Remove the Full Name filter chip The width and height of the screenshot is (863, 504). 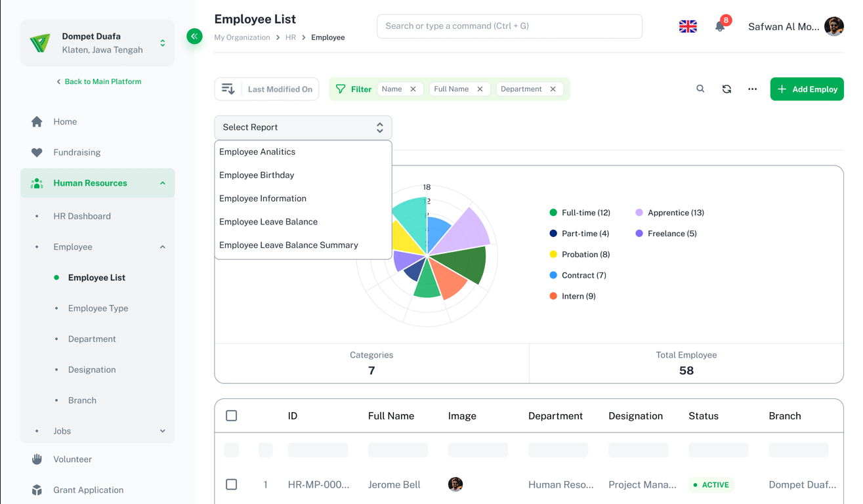tap(480, 89)
